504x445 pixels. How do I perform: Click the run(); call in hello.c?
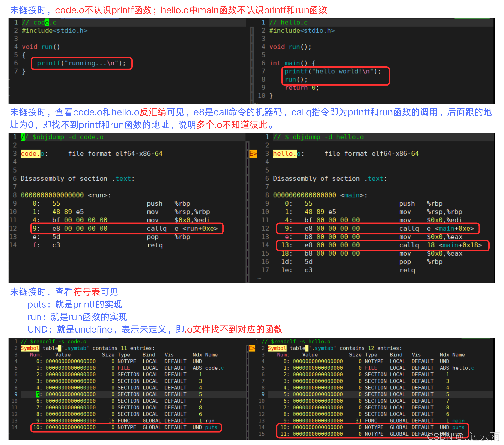pos(296,80)
